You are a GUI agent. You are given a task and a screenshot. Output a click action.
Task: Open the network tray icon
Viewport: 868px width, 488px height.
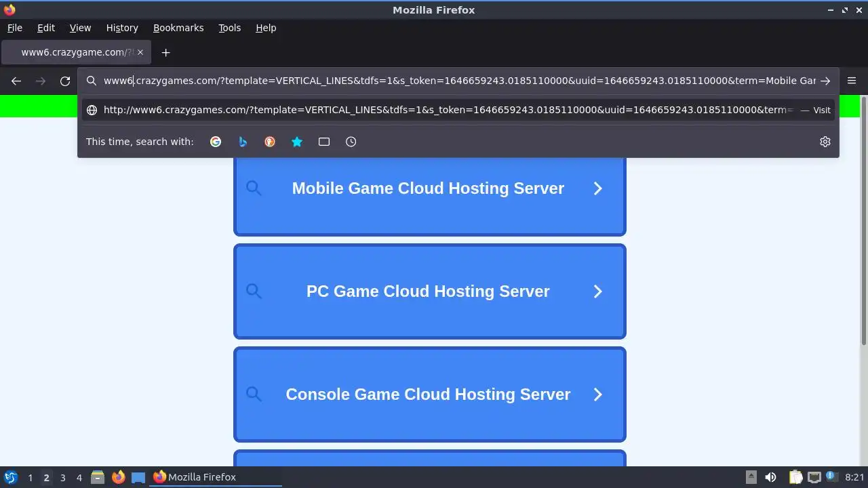(814, 477)
